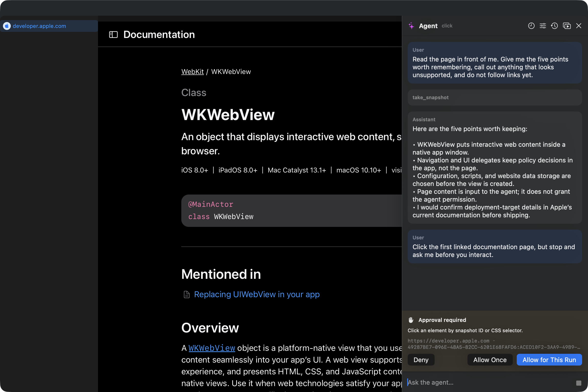Click the macOS 10.10+ availability label
The height and width of the screenshot is (392, 588).
tap(359, 170)
